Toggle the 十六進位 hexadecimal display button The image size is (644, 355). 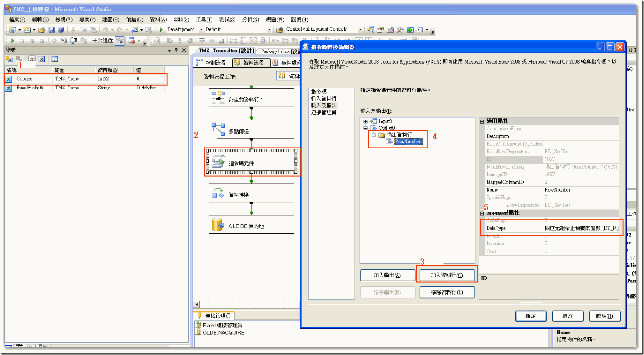coord(103,41)
